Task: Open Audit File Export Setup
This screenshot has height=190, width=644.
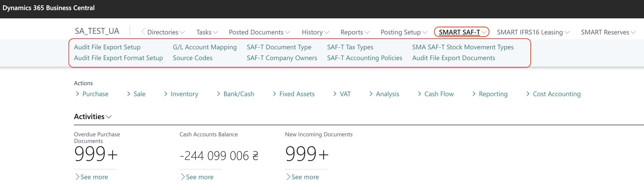Action: pos(107,47)
